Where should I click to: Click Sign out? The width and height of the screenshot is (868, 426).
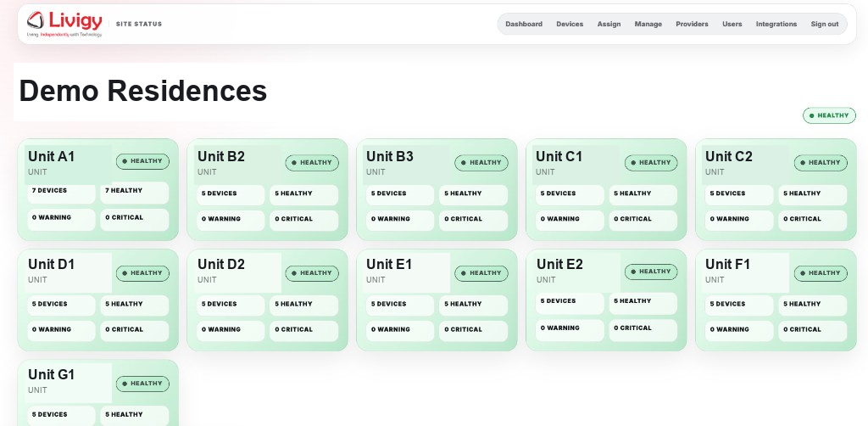click(825, 24)
